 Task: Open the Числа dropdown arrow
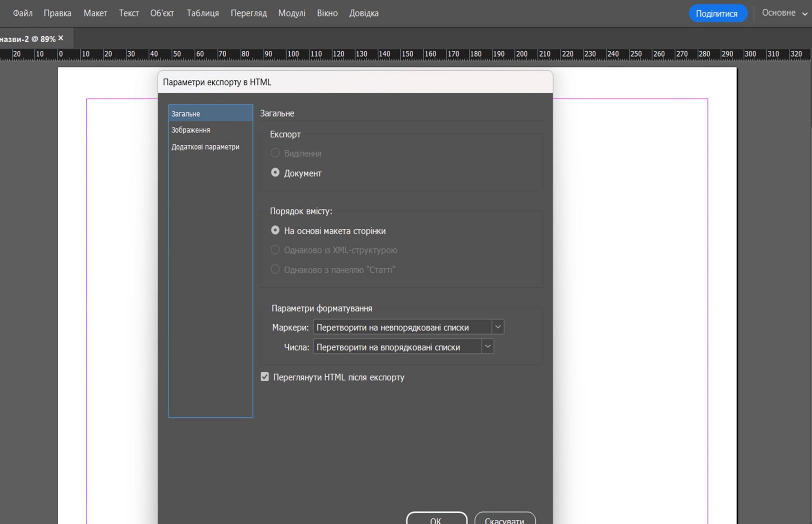488,347
